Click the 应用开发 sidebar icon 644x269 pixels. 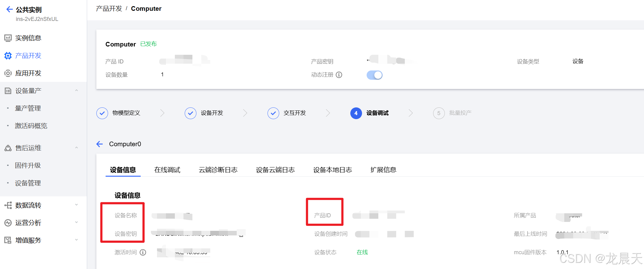pos(8,73)
